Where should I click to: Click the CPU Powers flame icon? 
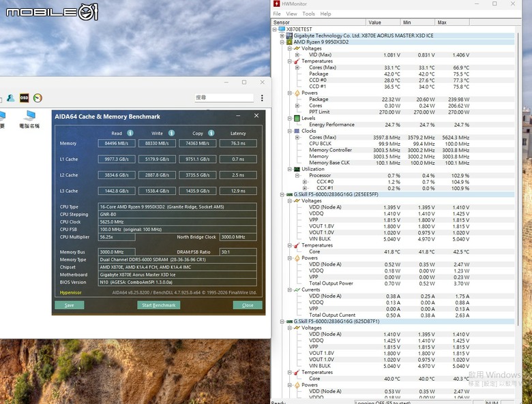tap(297, 93)
